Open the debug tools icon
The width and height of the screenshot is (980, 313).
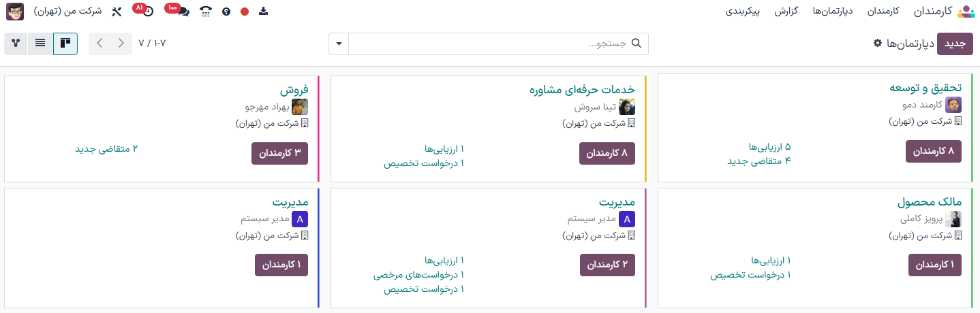(116, 12)
